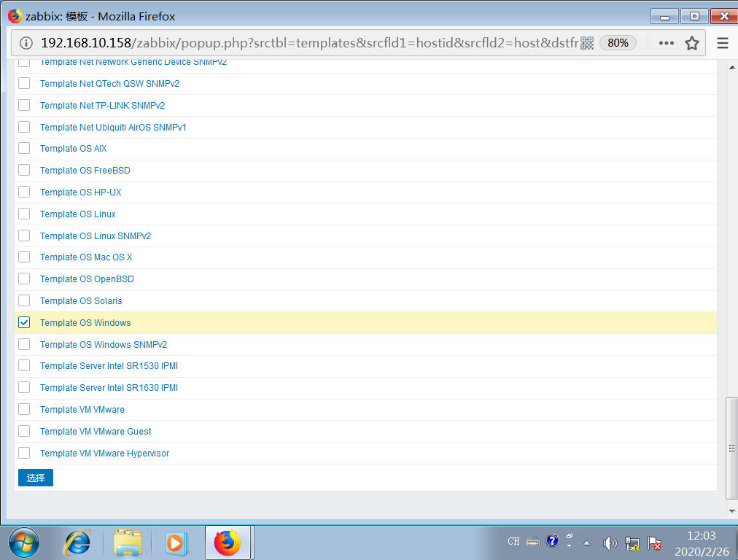738x560 pixels.
Task: Show hidden tray icons arrow
Action: (x=586, y=543)
